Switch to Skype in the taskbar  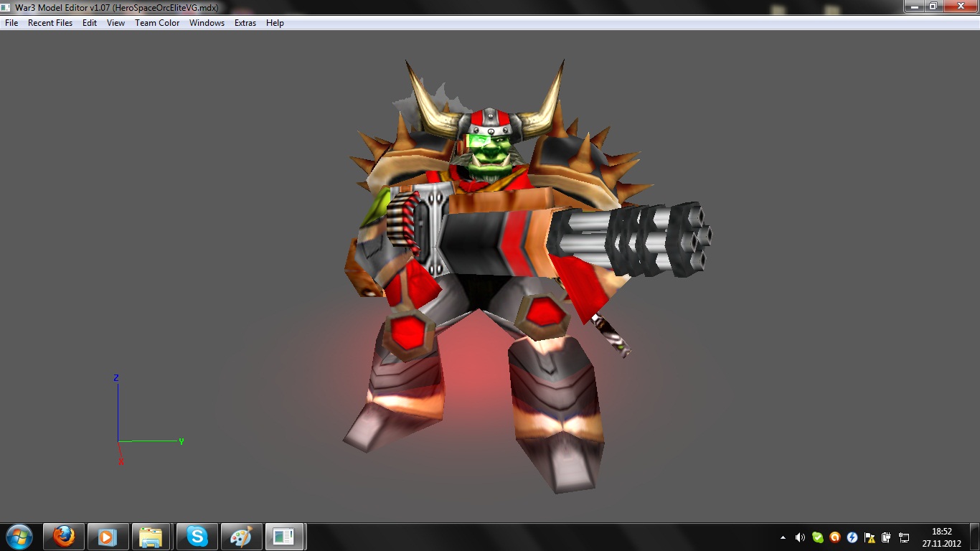[197, 536]
